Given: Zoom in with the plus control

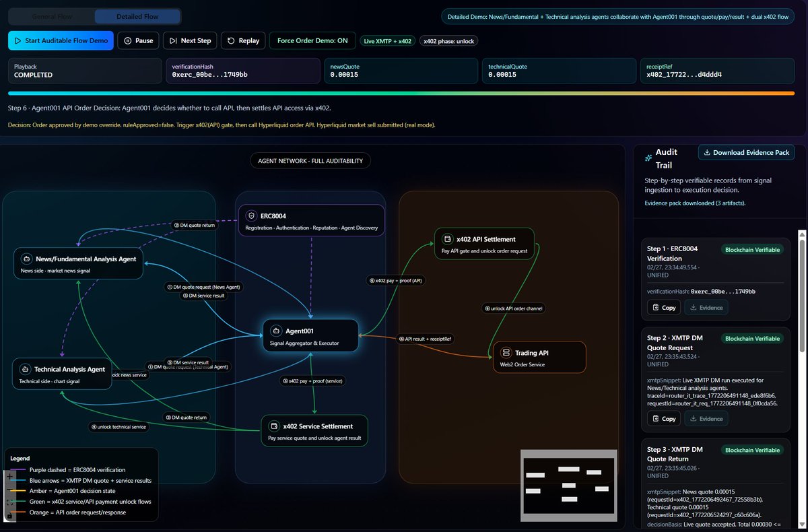Looking at the screenshot, I should 9,476.
